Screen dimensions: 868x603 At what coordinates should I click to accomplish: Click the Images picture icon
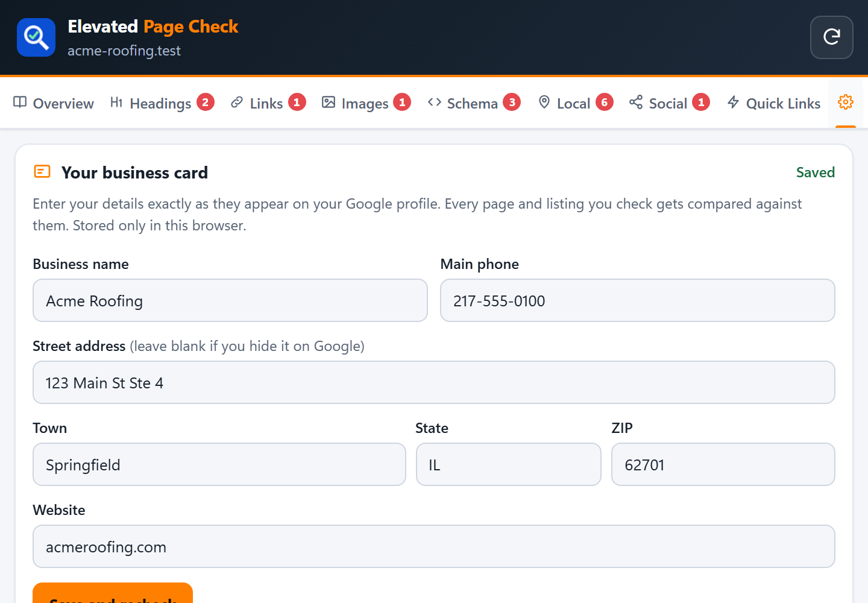point(329,103)
